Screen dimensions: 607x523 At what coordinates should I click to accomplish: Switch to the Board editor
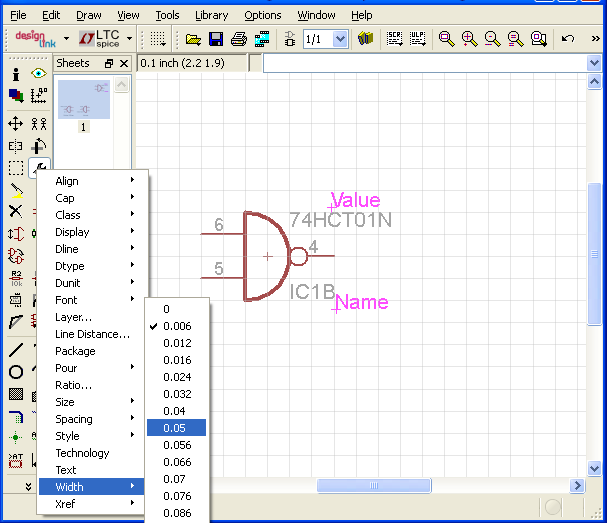pyautogui.click(x=290, y=39)
